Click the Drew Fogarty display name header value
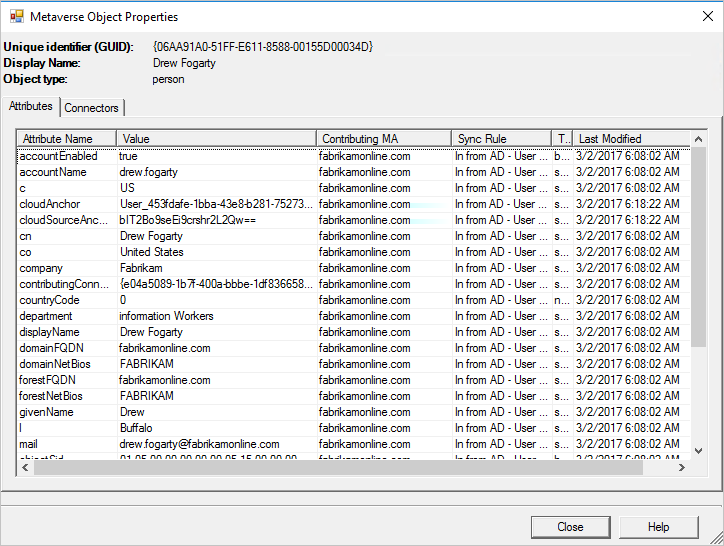 184,63
